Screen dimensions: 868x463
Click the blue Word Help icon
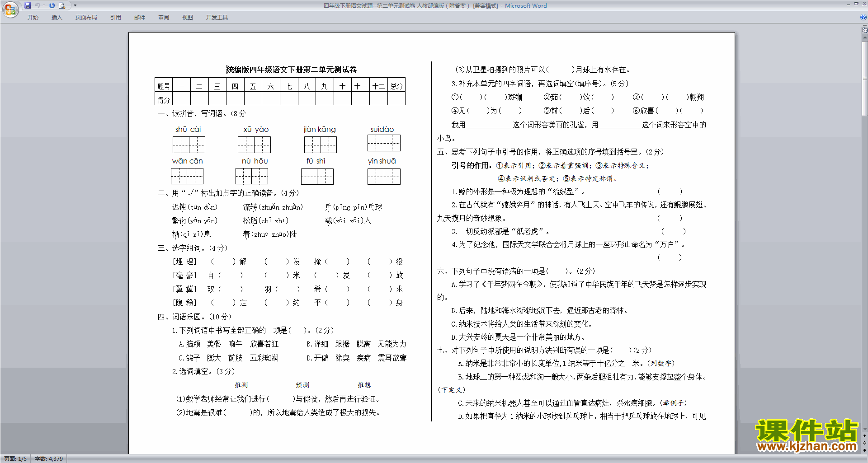point(863,17)
